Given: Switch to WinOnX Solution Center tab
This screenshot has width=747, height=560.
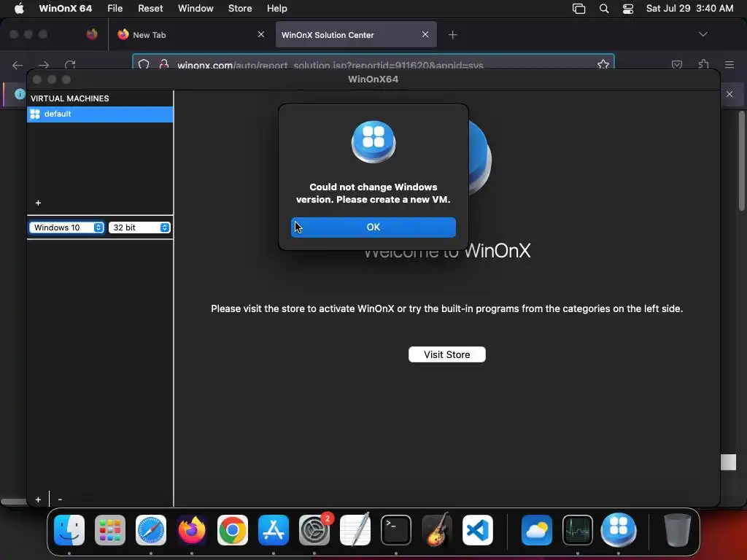Looking at the screenshot, I should tap(356, 35).
